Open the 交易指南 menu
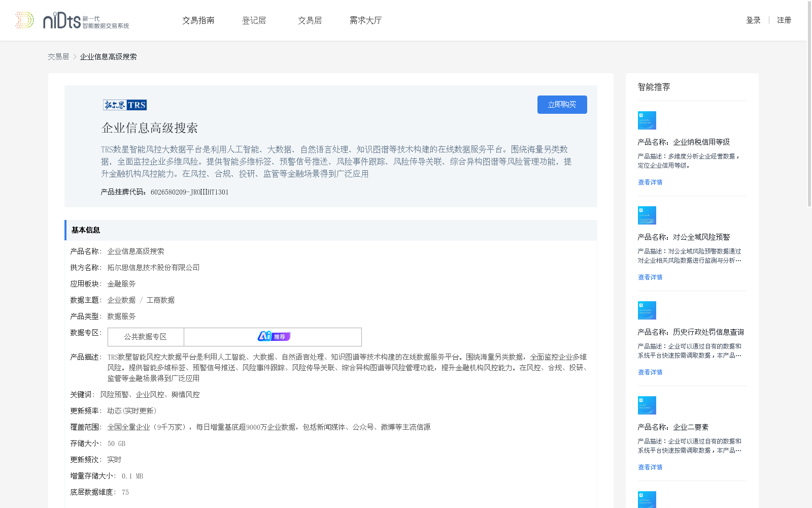Image resolution: width=812 pixels, height=508 pixels. [198, 20]
